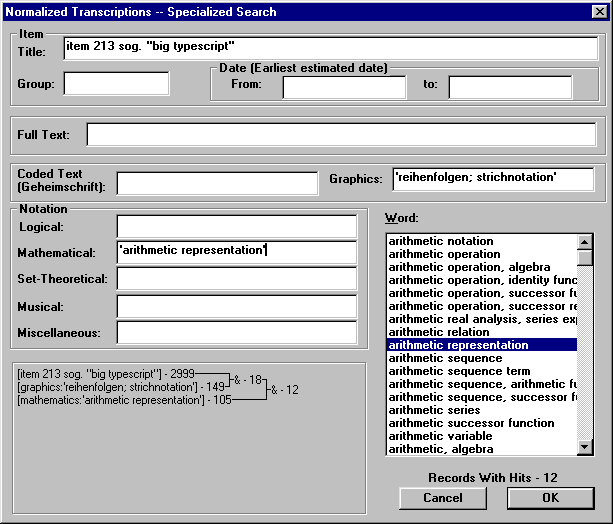Click the Date to field

[510, 86]
